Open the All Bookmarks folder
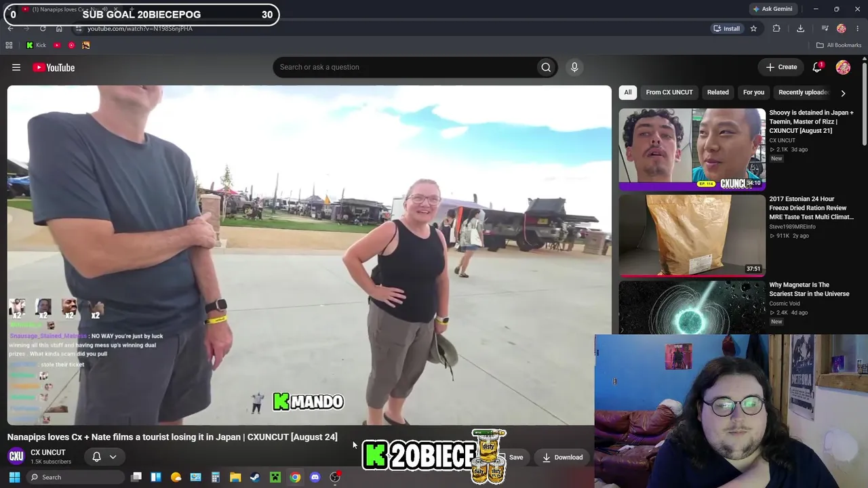Screen dimensions: 868x488 point(839,45)
